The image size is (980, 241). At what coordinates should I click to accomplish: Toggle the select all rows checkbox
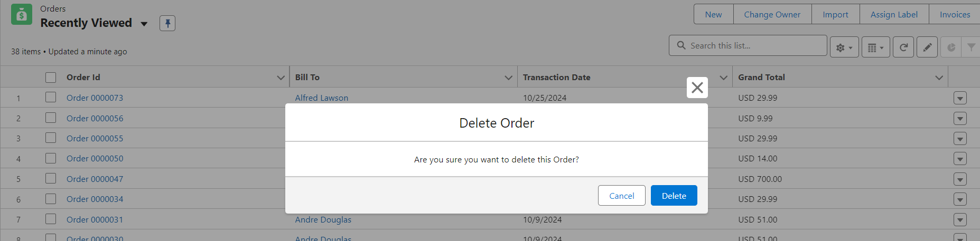coord(51,78)
